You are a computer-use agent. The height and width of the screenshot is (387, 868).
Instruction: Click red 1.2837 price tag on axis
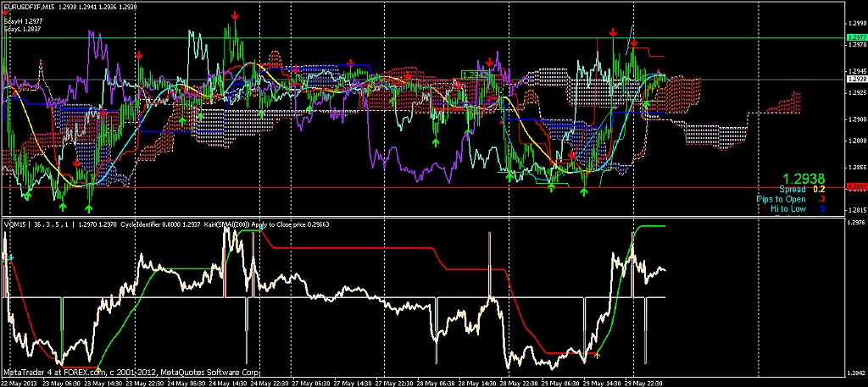click(856, 187)
